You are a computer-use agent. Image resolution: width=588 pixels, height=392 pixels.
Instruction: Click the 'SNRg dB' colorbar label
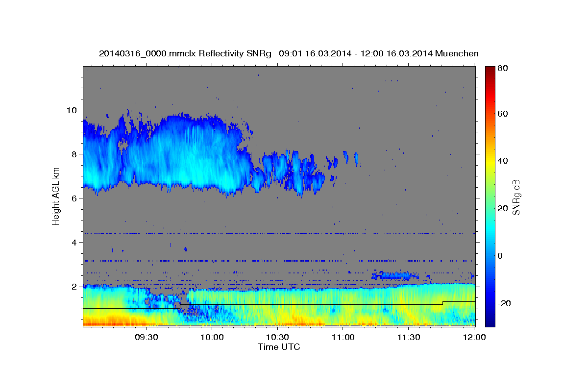coord(515,197)
